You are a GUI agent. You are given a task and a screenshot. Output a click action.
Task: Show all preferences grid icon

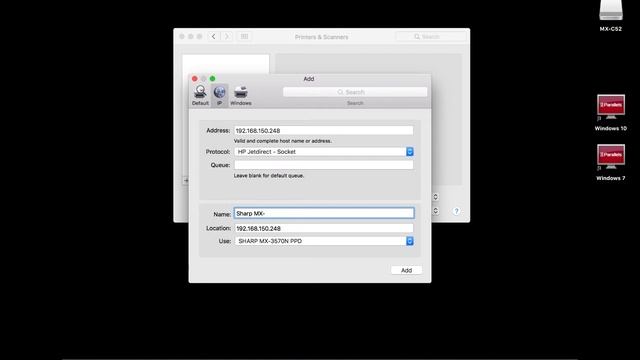point(244,37)
